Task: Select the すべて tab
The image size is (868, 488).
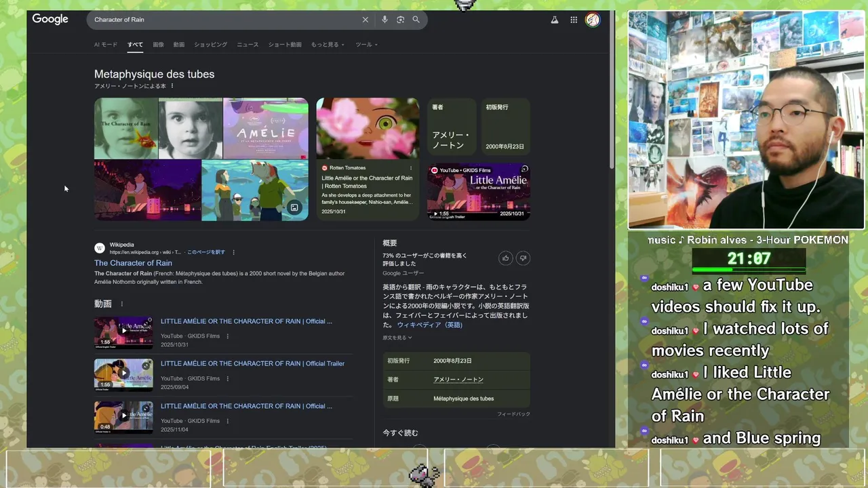Action: tap(135, 45)
